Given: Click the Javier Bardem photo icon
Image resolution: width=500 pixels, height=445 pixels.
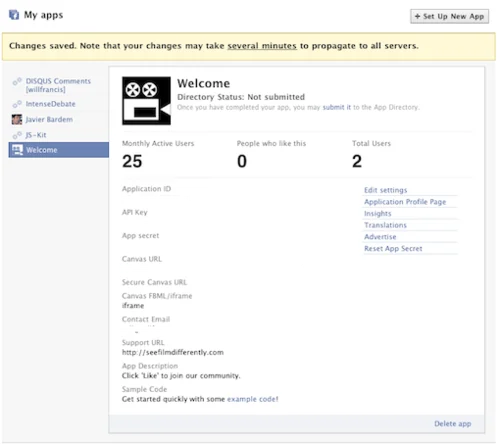Looking at the screenshot, I should coord(17,119).
